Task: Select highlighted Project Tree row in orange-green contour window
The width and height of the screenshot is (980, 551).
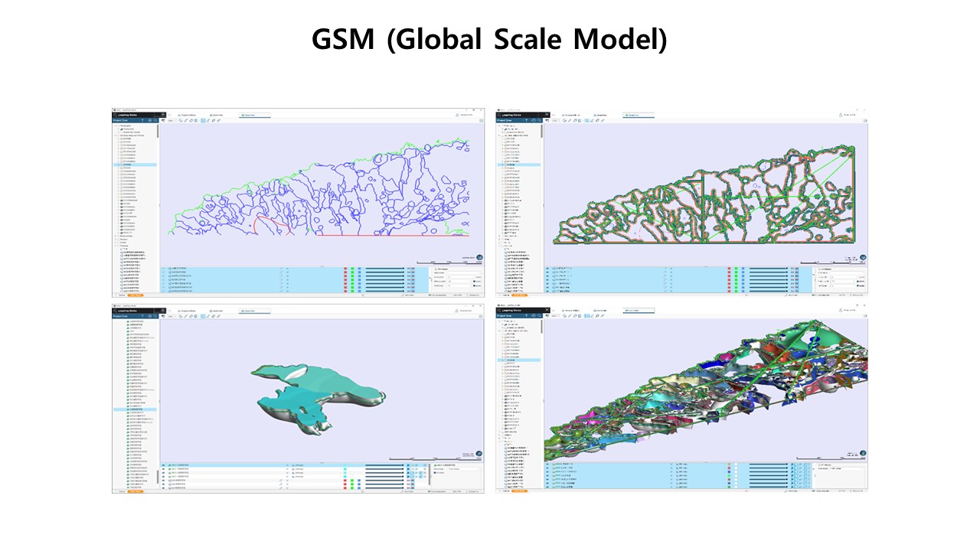Action: [518, 165]
